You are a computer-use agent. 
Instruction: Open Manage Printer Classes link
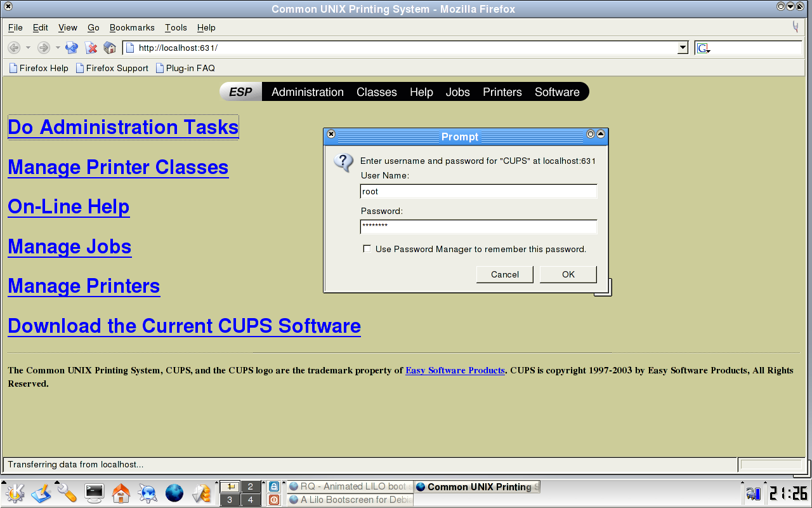[118, 167]
